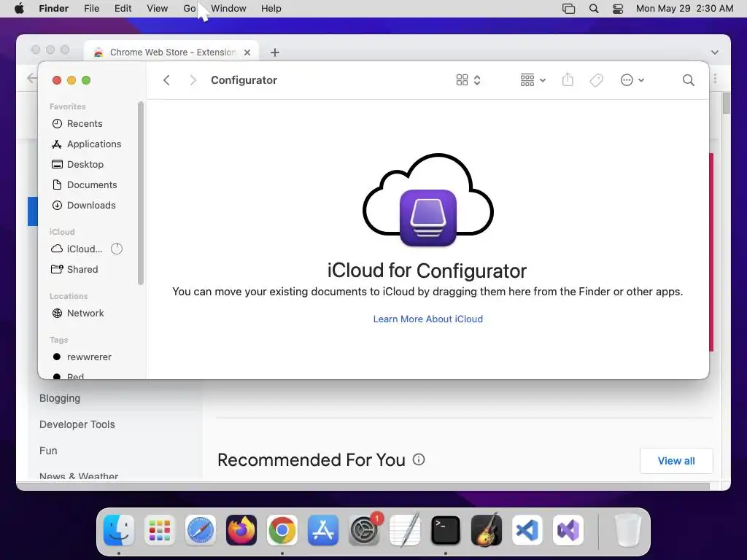
Task: Open the Edit menu
Action: coord(123,9)
